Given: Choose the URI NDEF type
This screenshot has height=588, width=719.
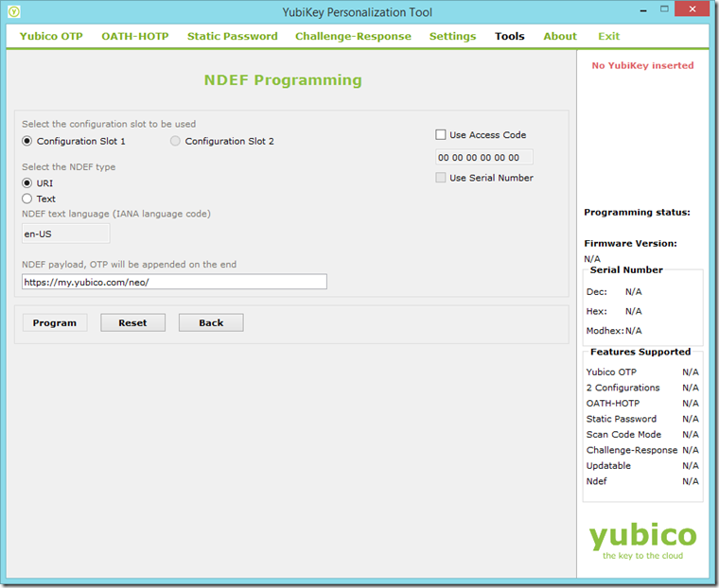Looking at the screenshot, I should tap(27, 183).
